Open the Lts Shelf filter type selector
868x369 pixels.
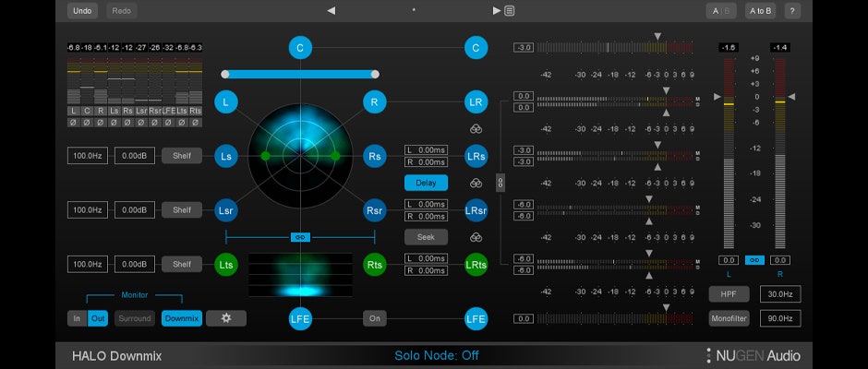[x=182, y=265]
